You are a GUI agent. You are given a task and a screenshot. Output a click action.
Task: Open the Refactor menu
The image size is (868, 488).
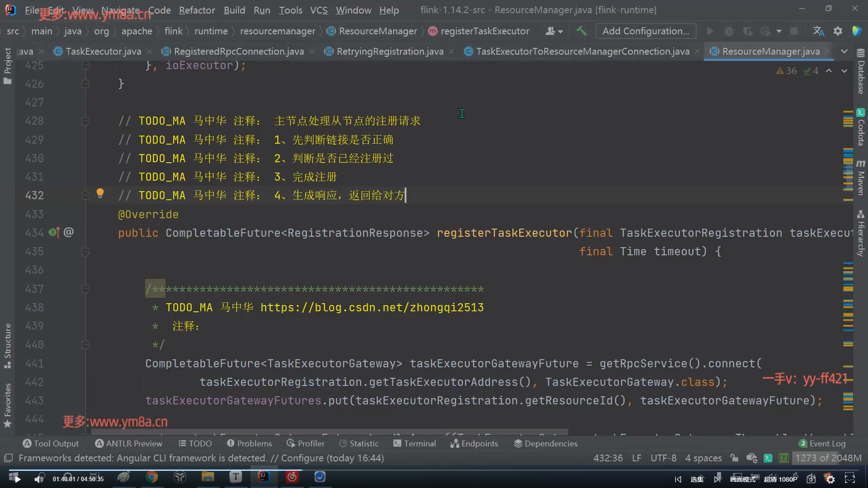[x=197, y=10]
